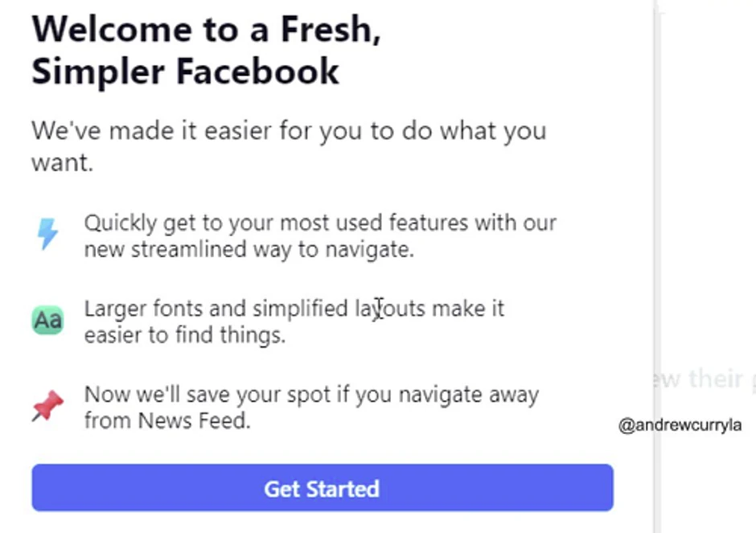
Task: Click the Get Started button
Action: pyautogui.click(x=322, y=488)
